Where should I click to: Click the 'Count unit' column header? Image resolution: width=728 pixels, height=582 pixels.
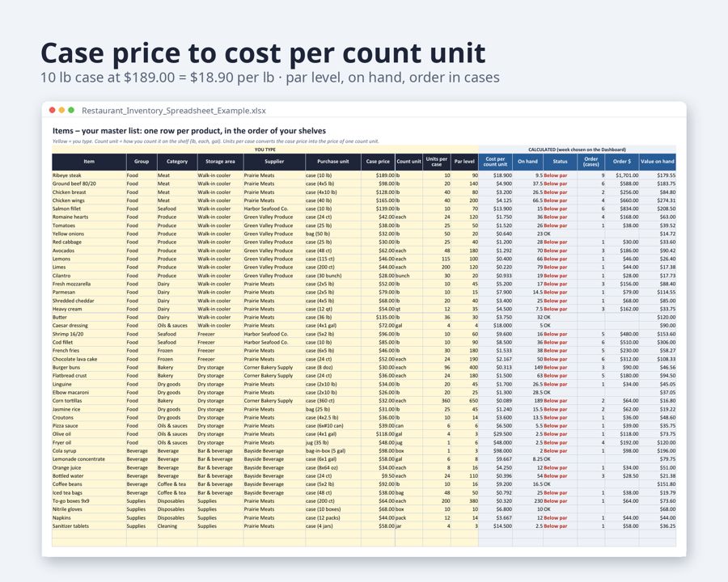[x=408, y=162]
